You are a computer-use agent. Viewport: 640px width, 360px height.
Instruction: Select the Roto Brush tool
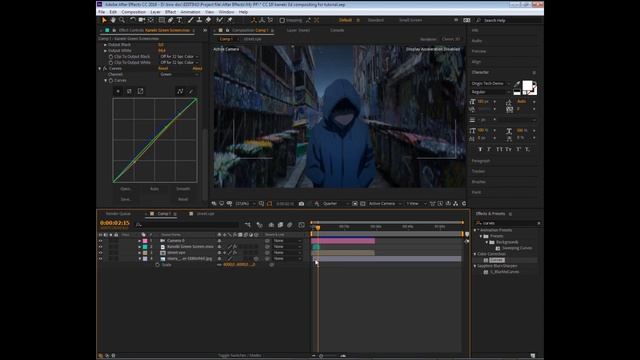[x=220, y=20]
